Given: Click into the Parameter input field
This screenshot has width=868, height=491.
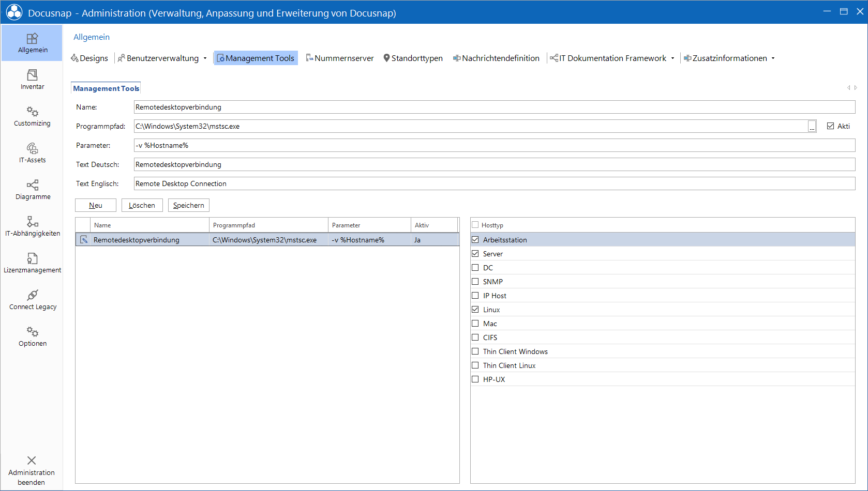Looking at the screenshot, I should click(495, 145).
